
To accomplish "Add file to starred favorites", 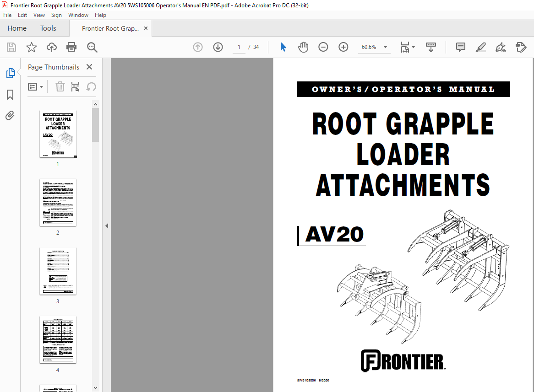I will coord(31,47).
